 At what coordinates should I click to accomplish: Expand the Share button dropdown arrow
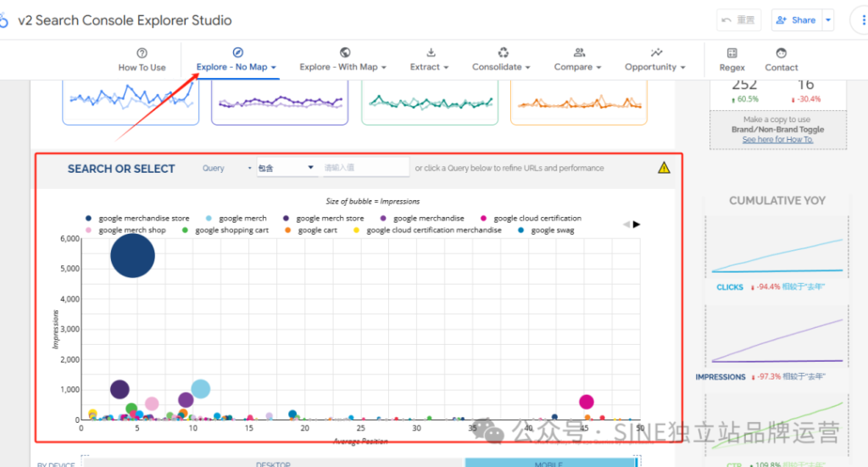point(828,20)
